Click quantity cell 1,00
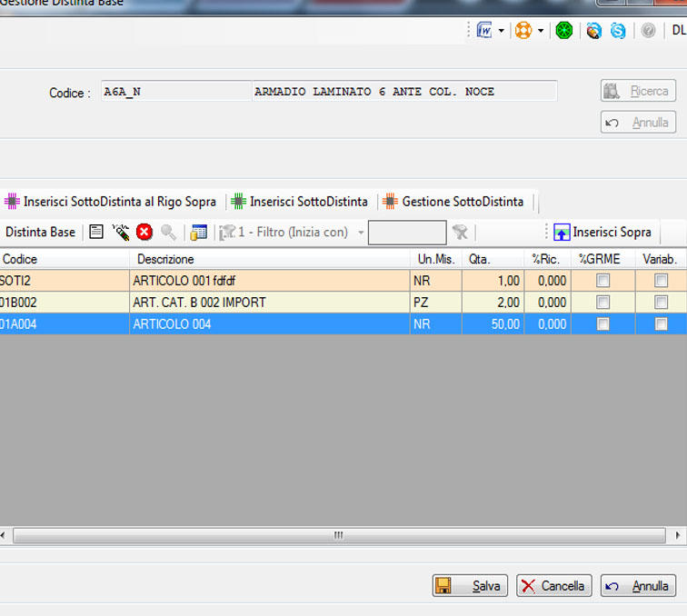This screenshot has height=616, width=687. pyautogui.click(x=493, y=281)
